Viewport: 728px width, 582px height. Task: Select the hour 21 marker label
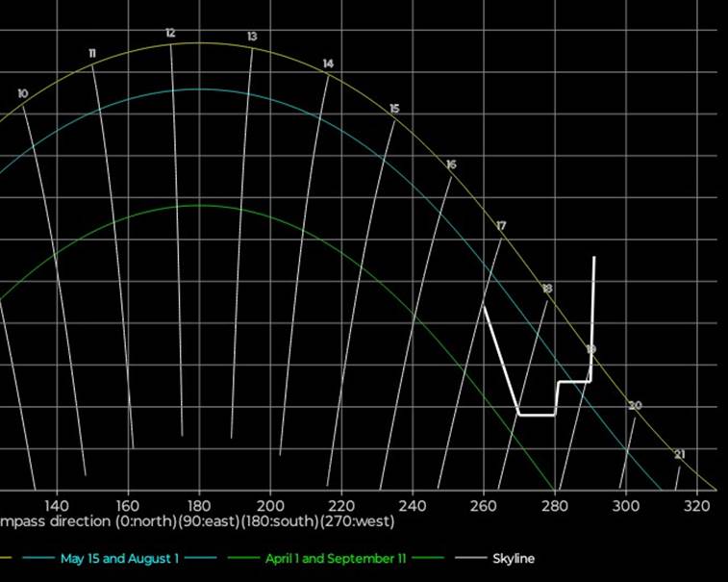(679, 454)
